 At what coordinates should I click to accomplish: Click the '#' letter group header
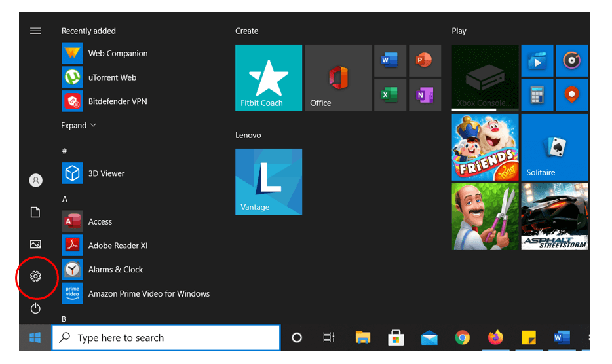(x=64, y=151)
